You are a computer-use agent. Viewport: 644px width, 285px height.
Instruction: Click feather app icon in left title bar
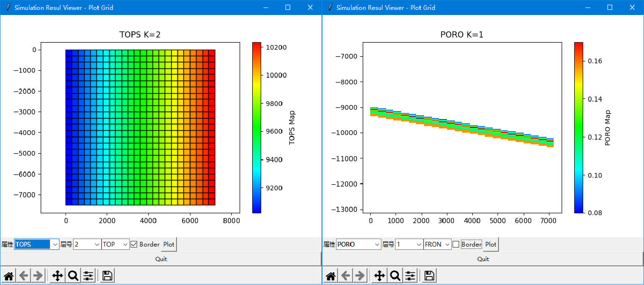(7, 7)
